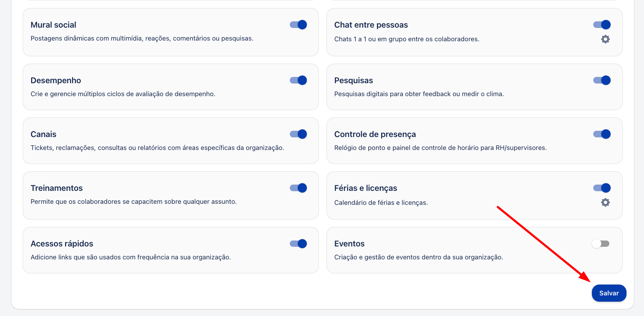This screenshot has width=644, height=316.
Task: Enable the Eventos toggle switch
Action: click(601, 244)
